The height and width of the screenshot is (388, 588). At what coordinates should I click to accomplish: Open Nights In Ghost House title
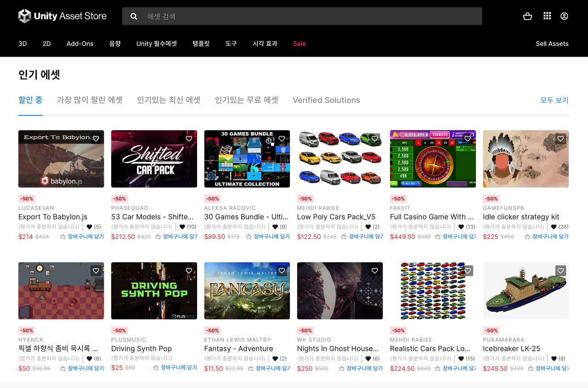click(x=338, y=348)
